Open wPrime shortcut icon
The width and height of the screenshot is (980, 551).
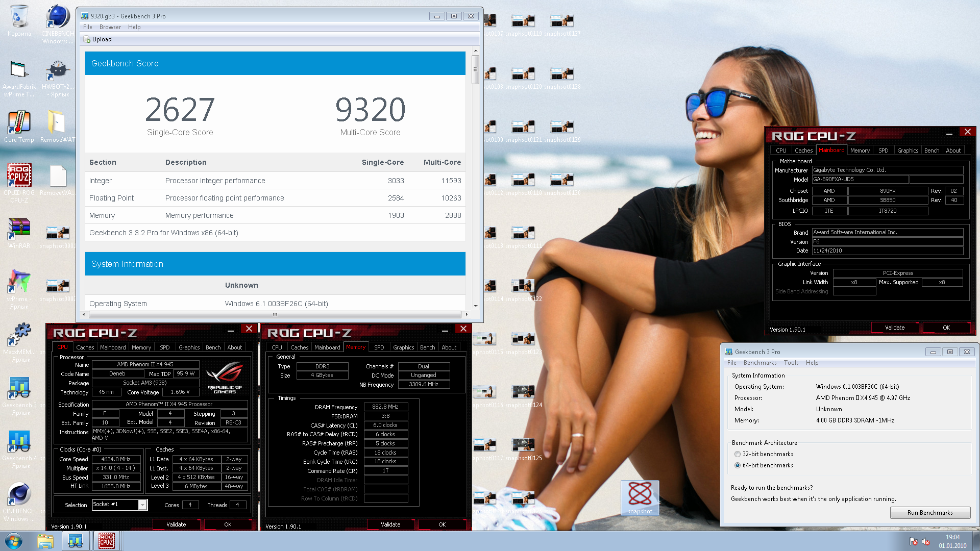click(x=19, y=289)
